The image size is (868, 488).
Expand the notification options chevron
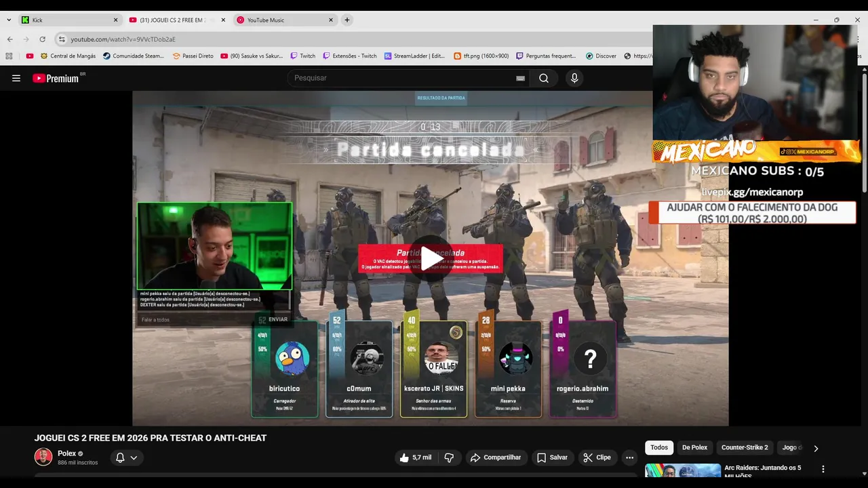[134, 457]
